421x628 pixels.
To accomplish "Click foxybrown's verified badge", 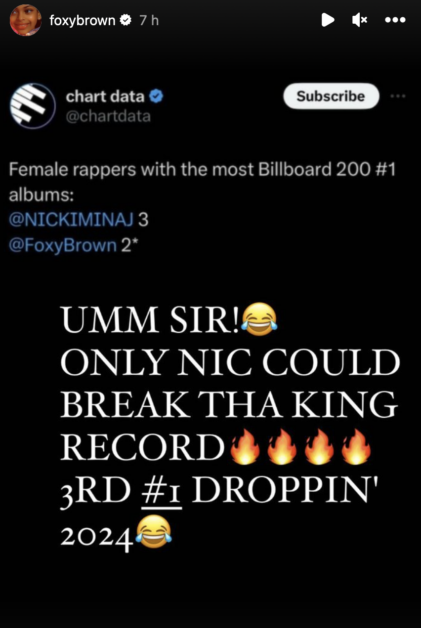I will pyautogui.click(x=126, y=20).
